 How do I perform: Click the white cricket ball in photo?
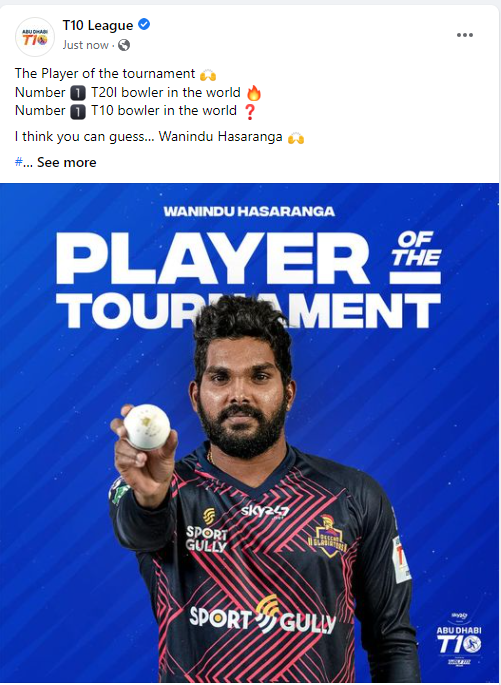(147, 427)
